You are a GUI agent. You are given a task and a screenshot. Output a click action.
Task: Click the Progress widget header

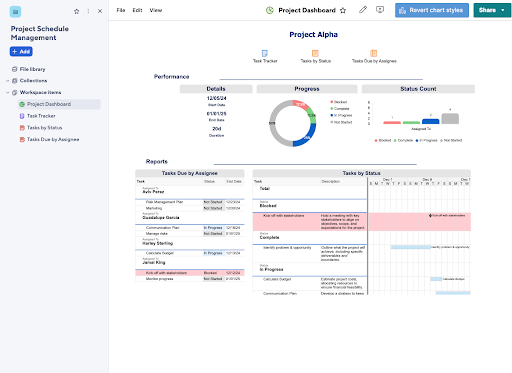tap(307, 89)
